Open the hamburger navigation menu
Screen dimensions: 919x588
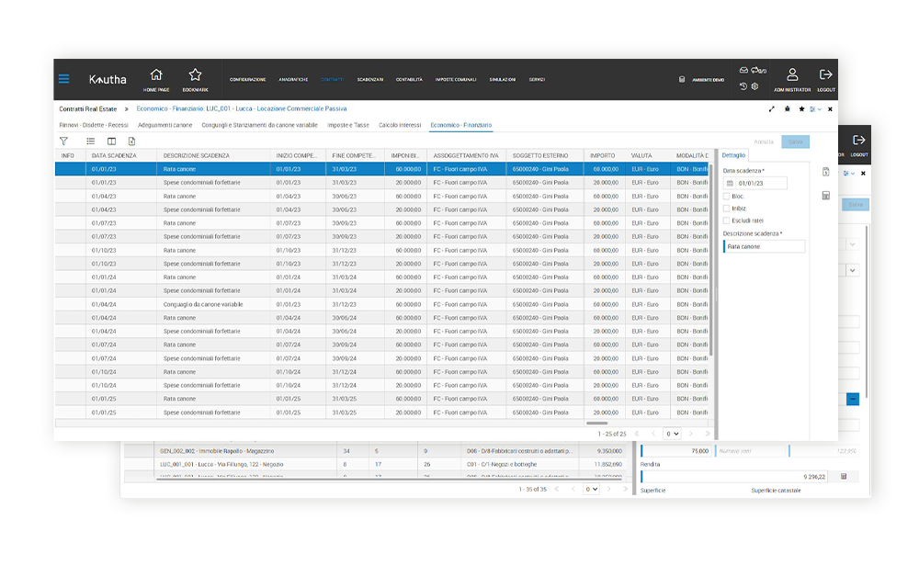[x=63, y=79]
